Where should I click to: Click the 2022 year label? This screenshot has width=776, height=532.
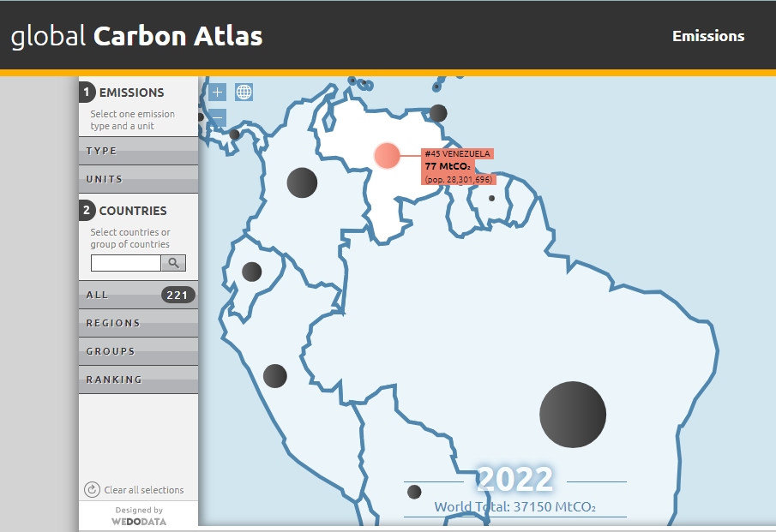(x=514, y=479)
